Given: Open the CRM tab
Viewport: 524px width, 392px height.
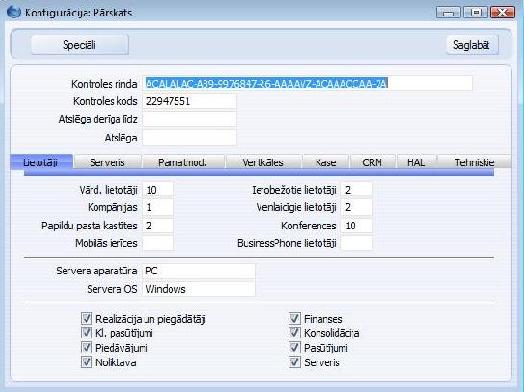Looking at the screenshot, I should pos(372,162).
